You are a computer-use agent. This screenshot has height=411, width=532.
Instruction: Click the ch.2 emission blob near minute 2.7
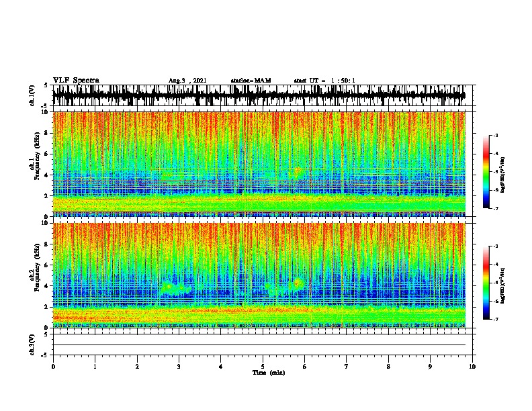tap(169, 287)
